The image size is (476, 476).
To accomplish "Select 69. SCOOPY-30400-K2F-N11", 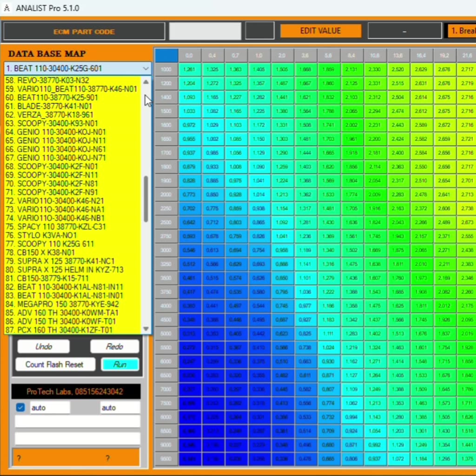I will 72,175.
